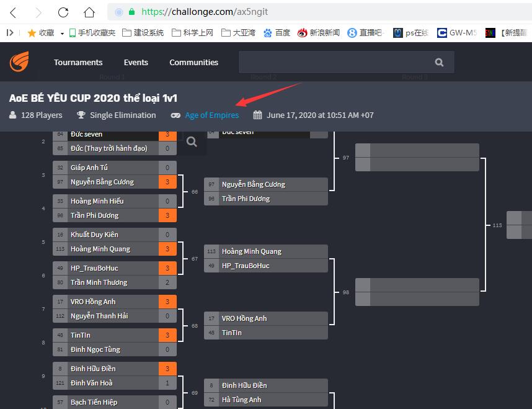532x409 pixels.
Task: Click the calendar icon beside the tournament date
Action: pos(258,115)
